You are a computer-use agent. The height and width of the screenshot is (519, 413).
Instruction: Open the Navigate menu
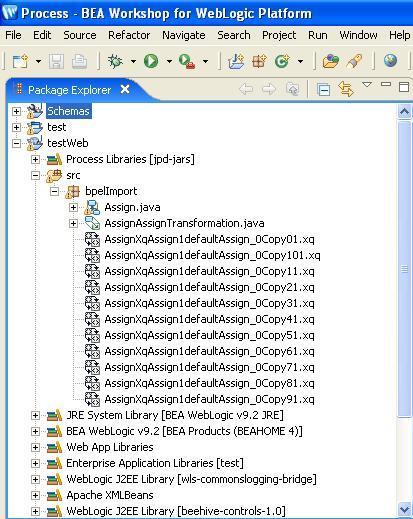pyautogui.click(x=184, y=35)
